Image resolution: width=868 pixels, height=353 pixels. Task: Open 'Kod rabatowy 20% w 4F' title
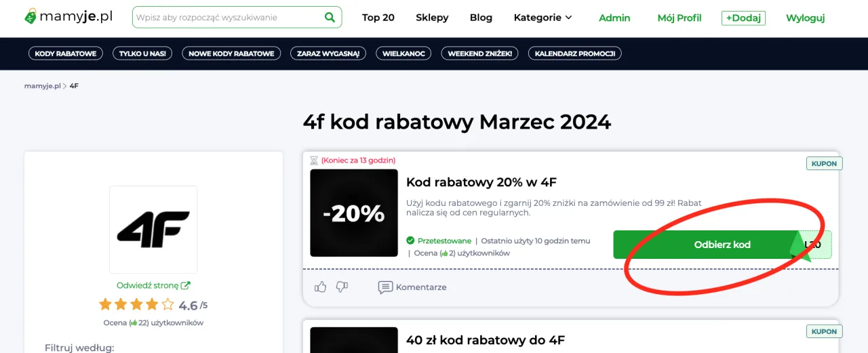481,182
